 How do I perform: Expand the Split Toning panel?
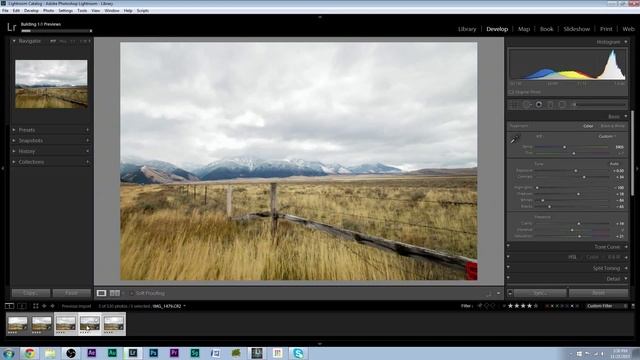click(x=607, y=268)
